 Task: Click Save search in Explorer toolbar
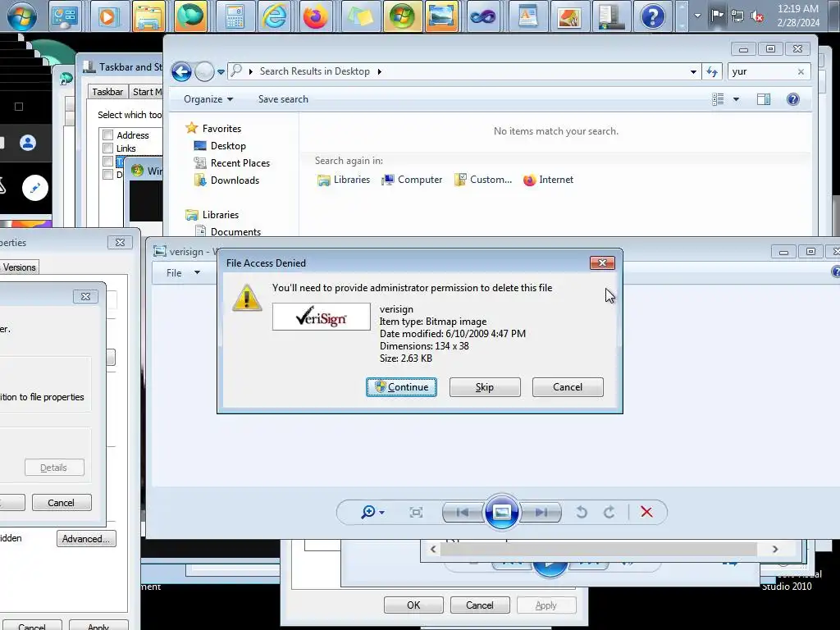pyautogui.click(x=283, y=99)
